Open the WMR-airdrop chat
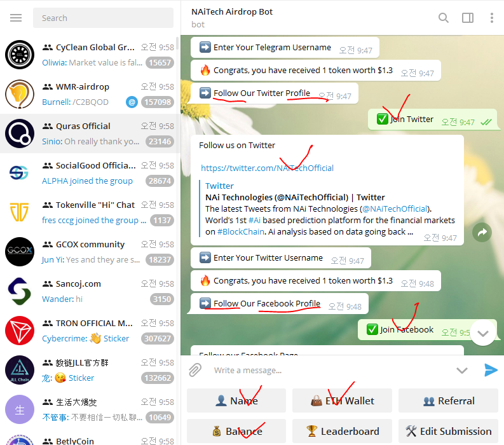 [x=90, y=94]
